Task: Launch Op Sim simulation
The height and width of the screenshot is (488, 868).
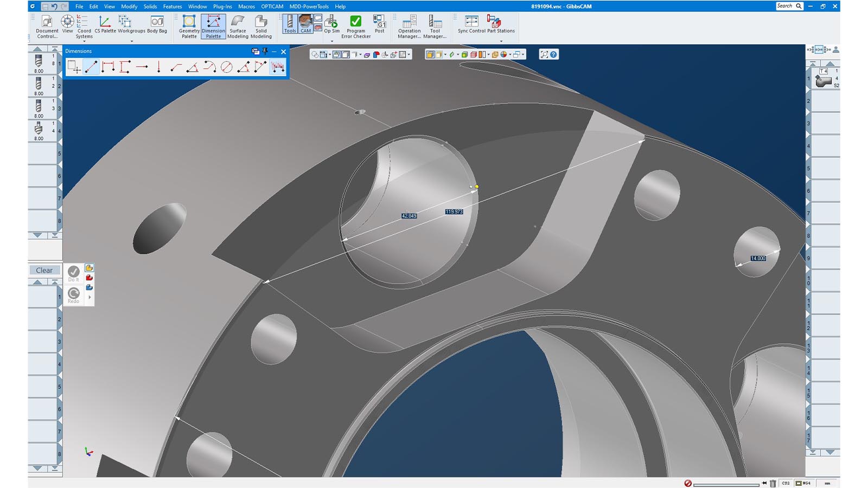Action: 331,24
